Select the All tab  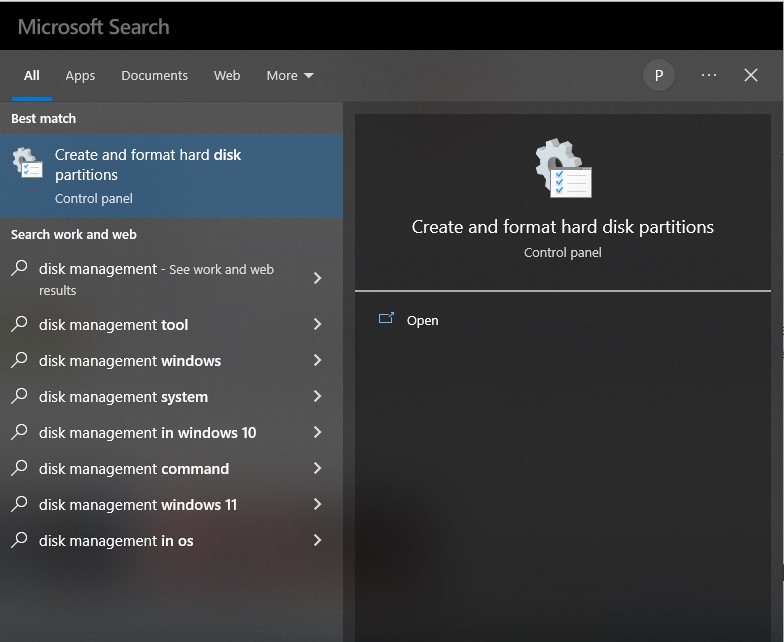(x=32, y=75)
